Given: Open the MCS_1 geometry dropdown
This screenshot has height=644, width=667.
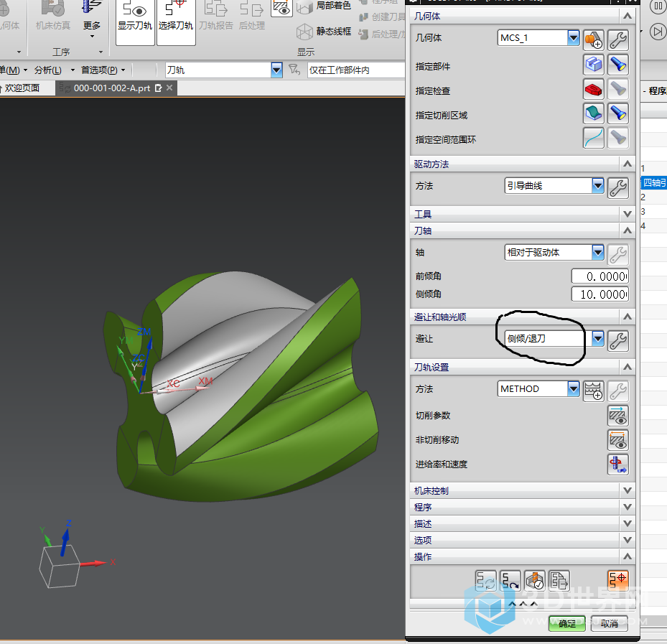Looking at the screenshot, I should (x=574, y=38).
